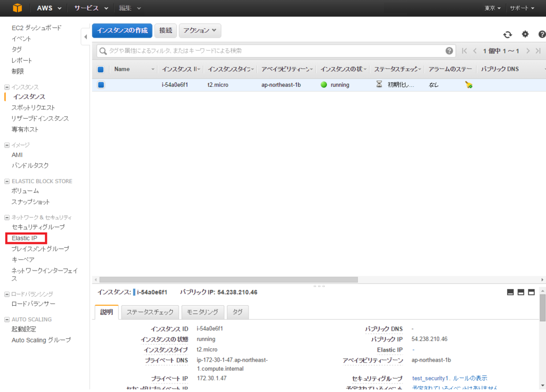Viewport: 546px width, 392px height.
Task: Open the AWS dropdown menu
Action: coord(49,8)
